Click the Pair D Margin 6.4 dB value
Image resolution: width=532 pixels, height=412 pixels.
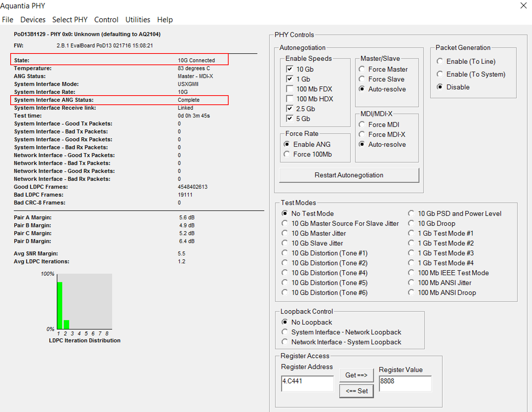[187, 241]
